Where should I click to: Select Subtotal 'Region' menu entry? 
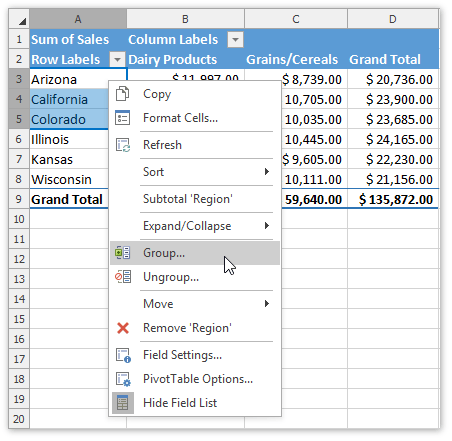pyautogui.click(x=195, y=199)
